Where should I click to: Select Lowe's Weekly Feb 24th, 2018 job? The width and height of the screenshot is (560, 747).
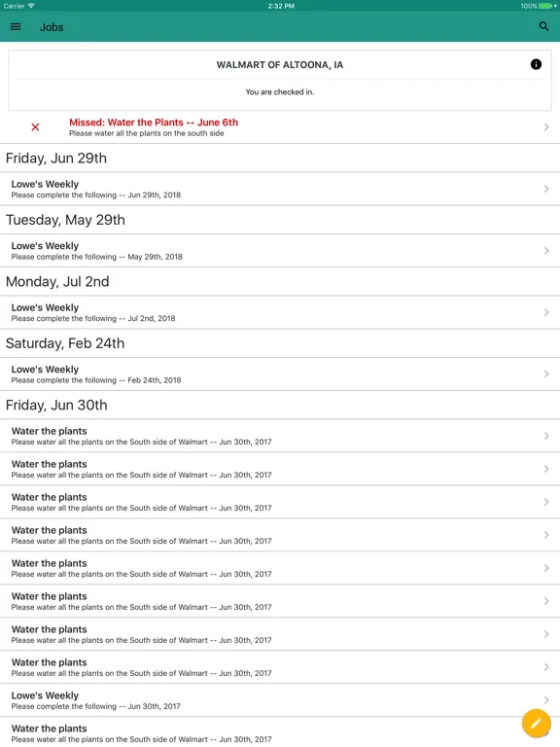[x=280, y=374]
